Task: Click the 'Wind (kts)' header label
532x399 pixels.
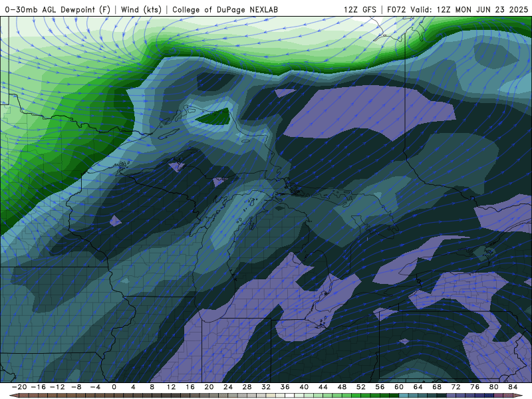Action: point(141,9)
